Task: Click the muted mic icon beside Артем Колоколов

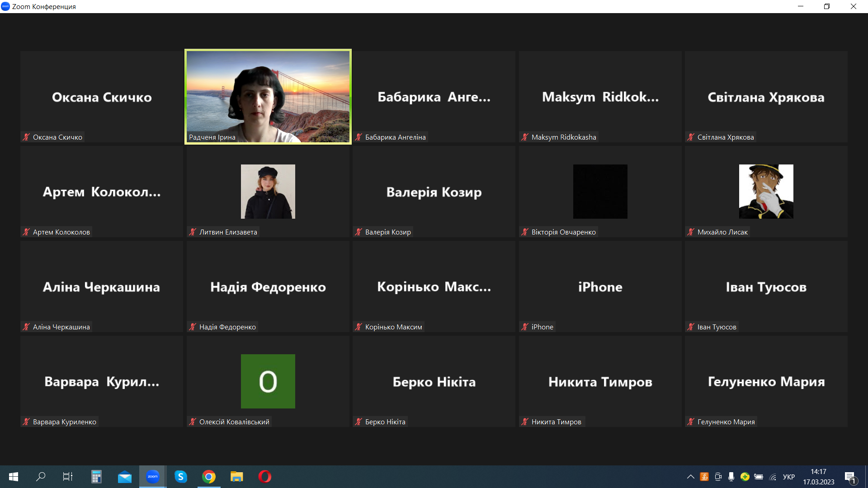Action: [x=26, y=232]
